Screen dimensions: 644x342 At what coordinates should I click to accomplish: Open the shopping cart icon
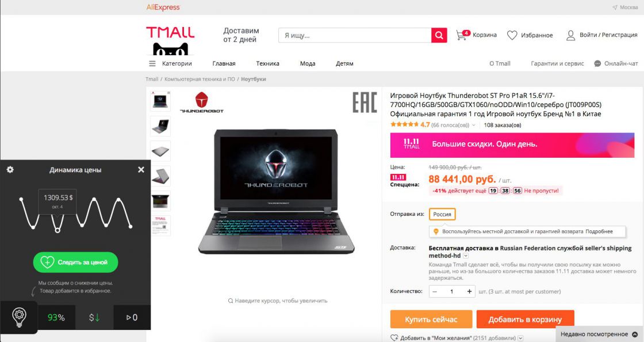coord(462,35)
